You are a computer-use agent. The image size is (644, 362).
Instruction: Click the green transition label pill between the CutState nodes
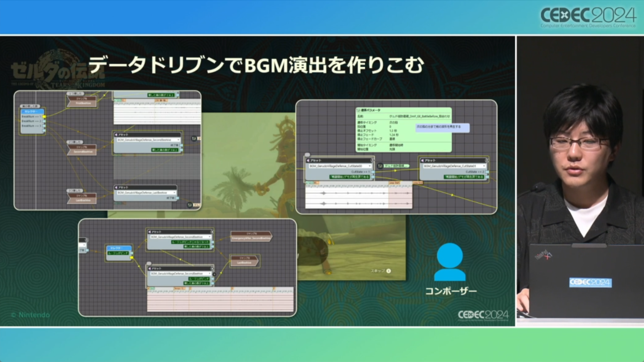(396, 166)
